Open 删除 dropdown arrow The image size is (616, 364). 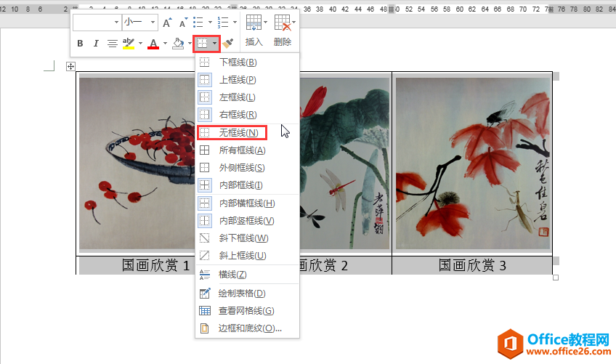click(x=294, y=23)
